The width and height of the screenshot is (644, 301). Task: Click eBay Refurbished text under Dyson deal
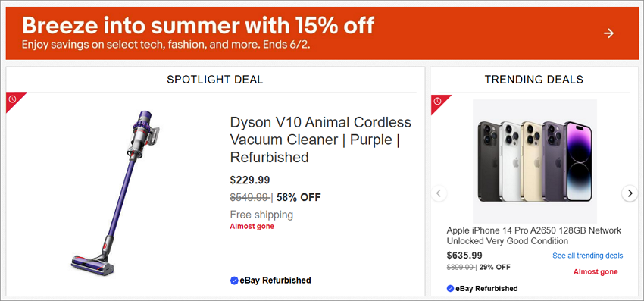275,281
